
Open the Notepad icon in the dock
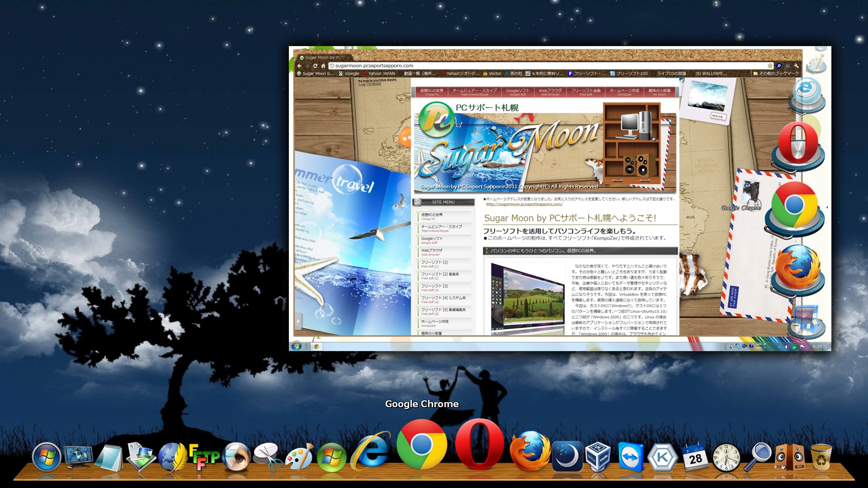[109, 457]
